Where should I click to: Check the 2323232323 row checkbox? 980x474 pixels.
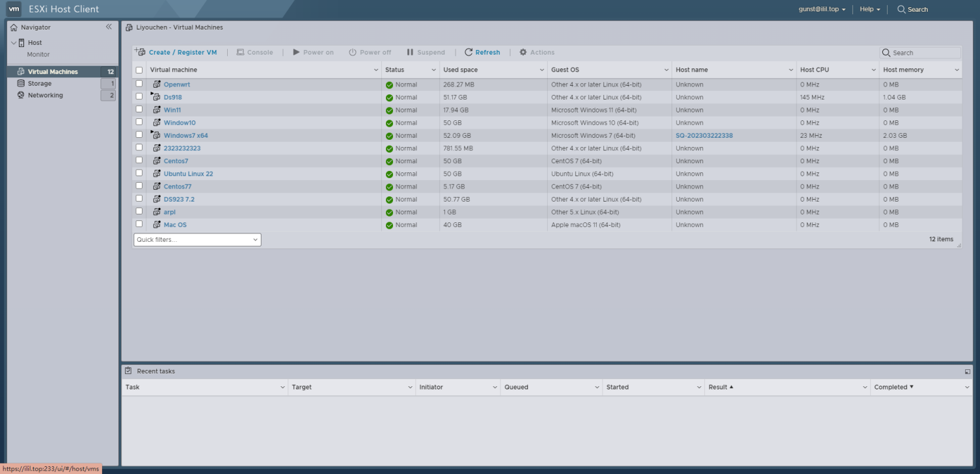pyautogui.click(x=139, y=148)
